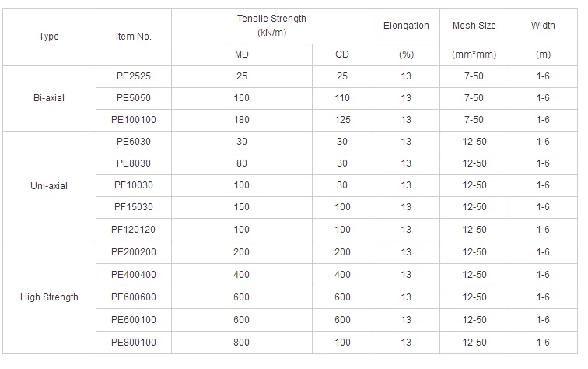
Task: Click the CD sub-header cell
Action: tap(342, 54)
